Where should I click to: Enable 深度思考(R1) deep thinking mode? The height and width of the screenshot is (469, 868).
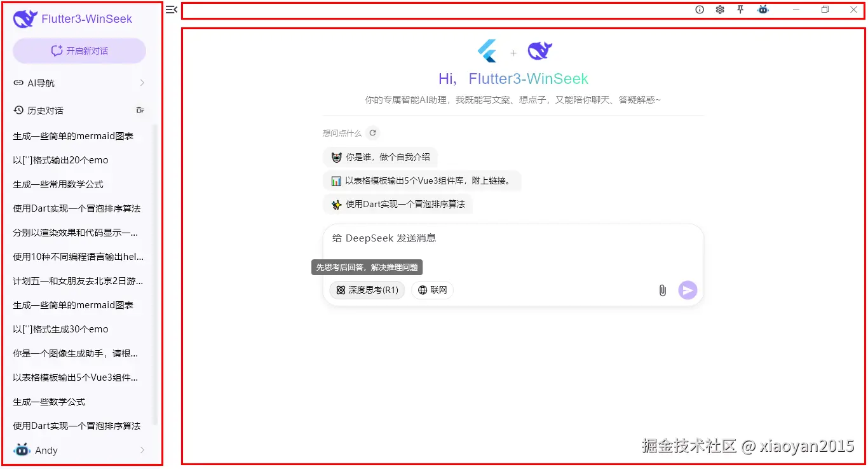point(367,290)
